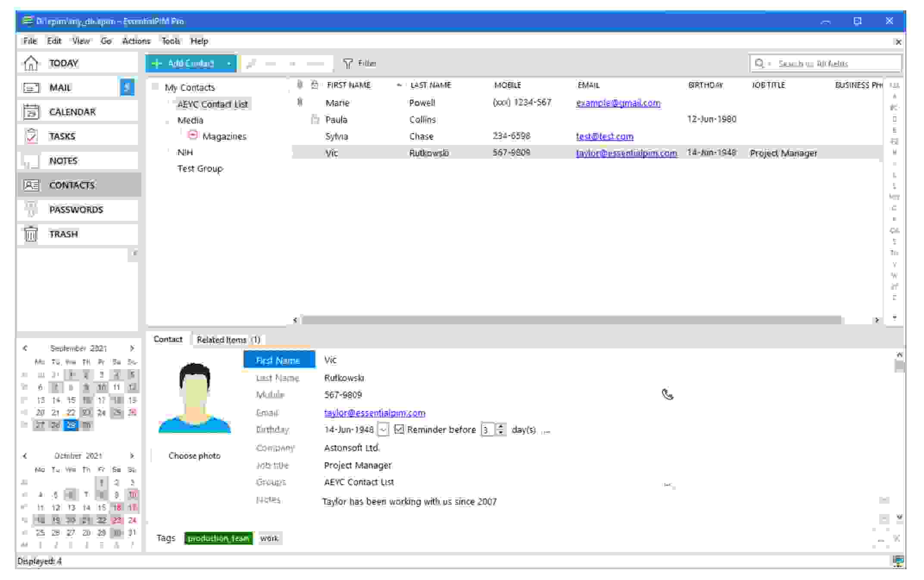Click the phone dial icon beside Mobile
The height and width of the screenshot is (580, 924).
click(667, 394)
